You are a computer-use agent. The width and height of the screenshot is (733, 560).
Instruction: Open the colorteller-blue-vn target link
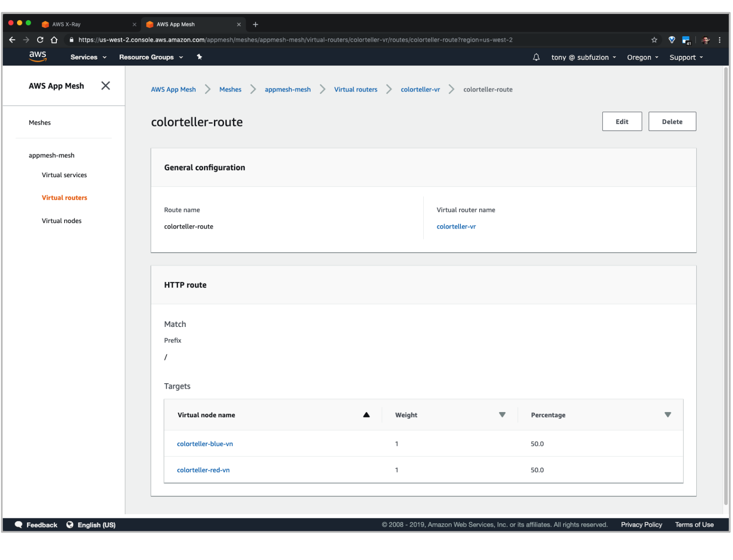[x=205, y=444]
